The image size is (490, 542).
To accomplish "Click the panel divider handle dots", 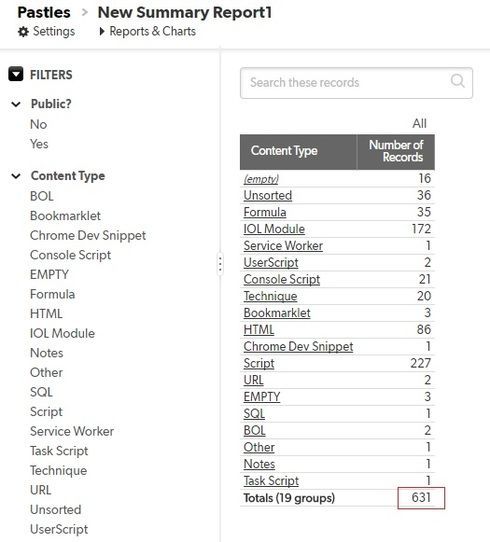I will click(x=220, y=264).
